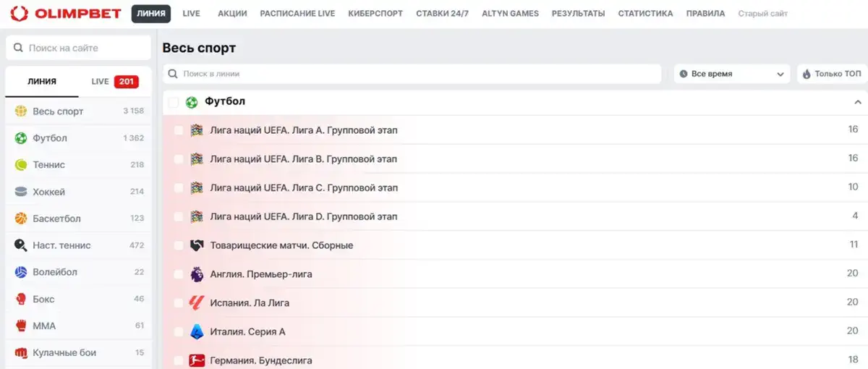Screen dimensions: 868x369
Task: Click the magnifier icon in site search
Action: (19, 48)
